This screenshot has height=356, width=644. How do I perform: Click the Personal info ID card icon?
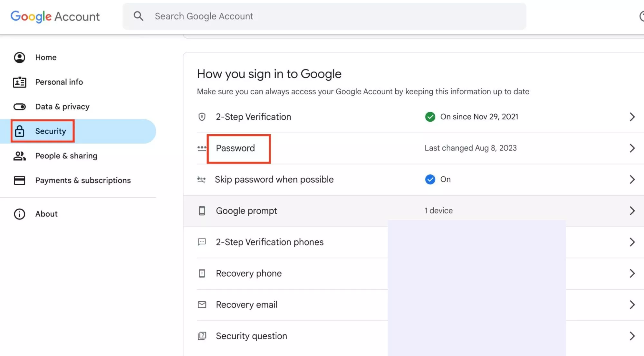pos(19,82)
